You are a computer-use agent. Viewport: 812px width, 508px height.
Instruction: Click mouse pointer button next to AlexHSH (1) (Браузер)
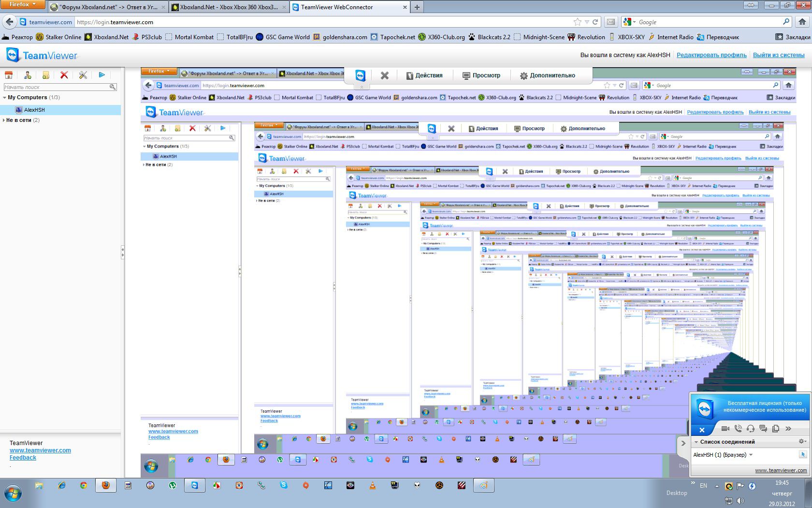click(x=803, y=454)
